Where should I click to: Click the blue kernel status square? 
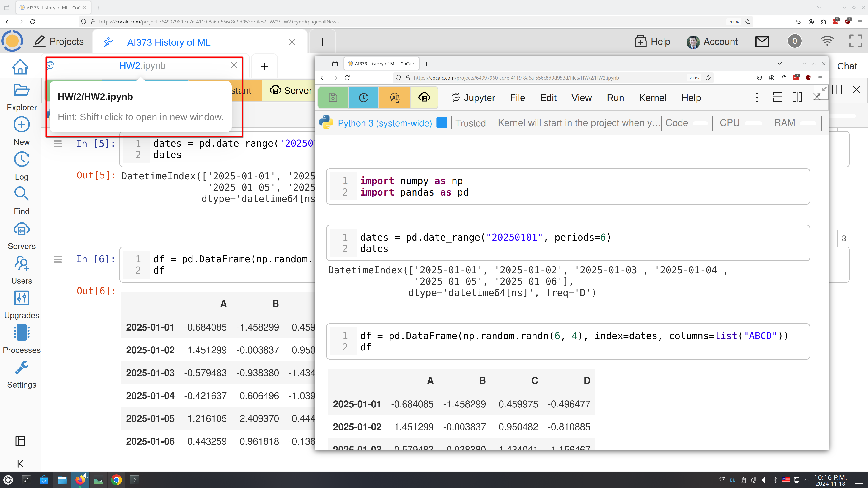441,123
